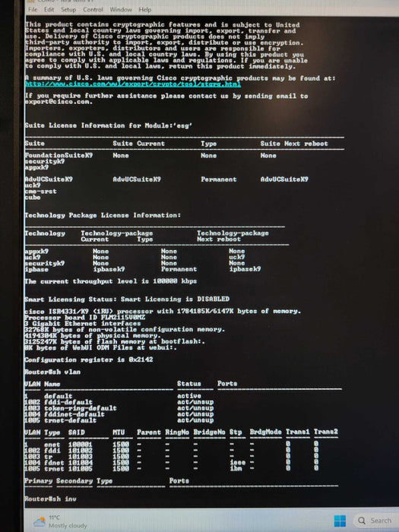Click the "fddinet-default" VLAN name
Screen dimensions: 399x532
point(74,414)
